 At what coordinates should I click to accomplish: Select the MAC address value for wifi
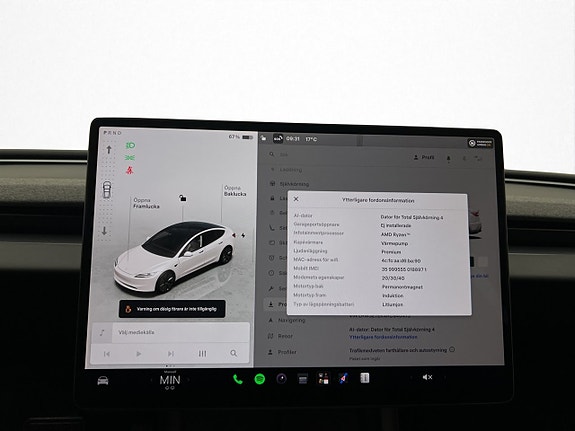401,261
